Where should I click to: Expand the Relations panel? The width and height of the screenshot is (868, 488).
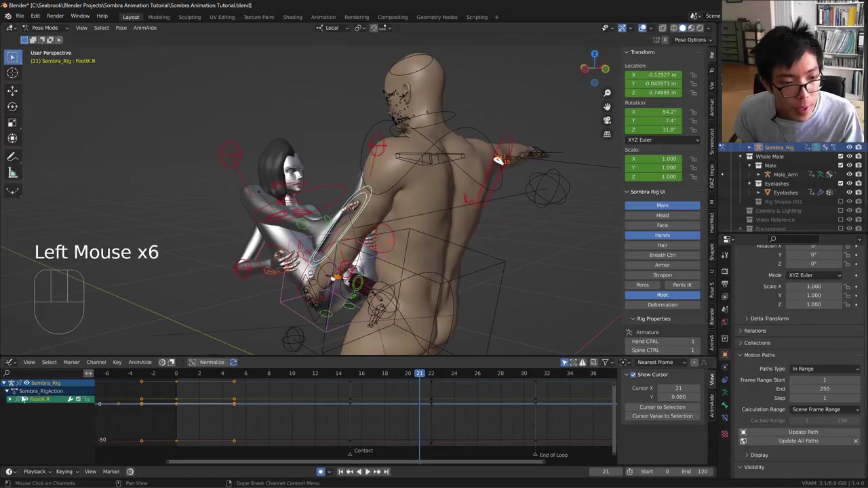point(755,331)
